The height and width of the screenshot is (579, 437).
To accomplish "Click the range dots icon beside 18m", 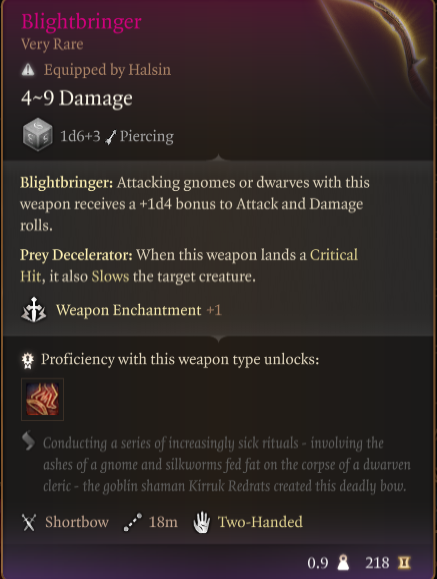I will point(133,522).
